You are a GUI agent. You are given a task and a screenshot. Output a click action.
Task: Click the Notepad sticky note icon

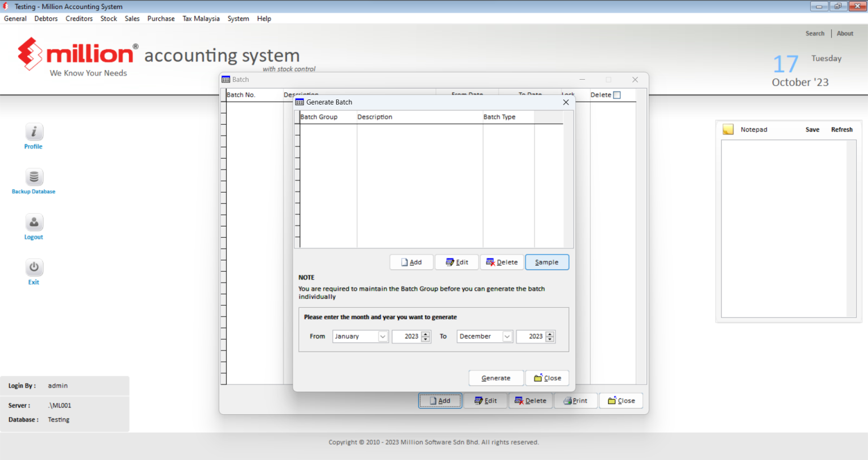(727, 129)
